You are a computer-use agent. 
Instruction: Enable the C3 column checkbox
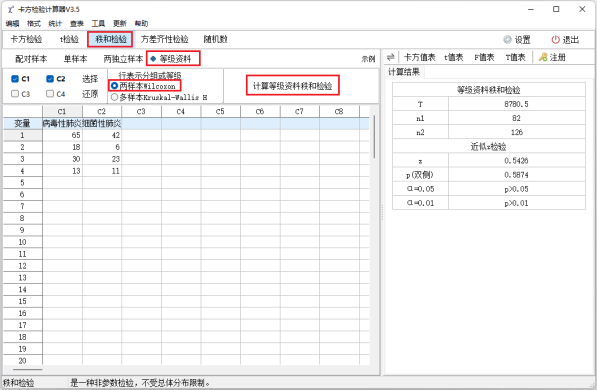pyautogui.click(x=15, y=94)
